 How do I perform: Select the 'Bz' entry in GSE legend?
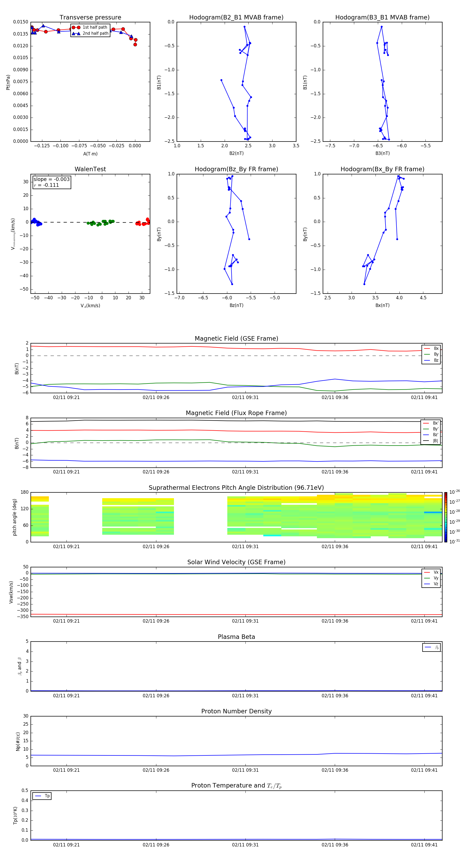[431, 360]
